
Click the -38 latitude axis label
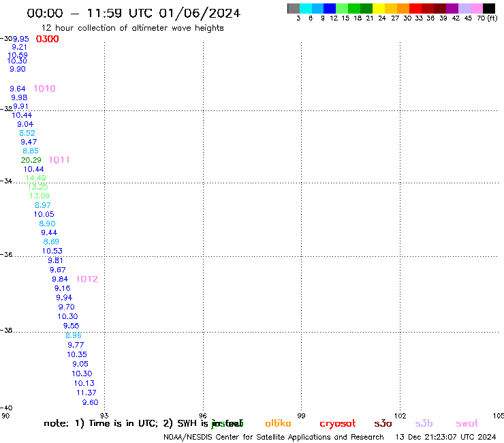coord(6,331)
